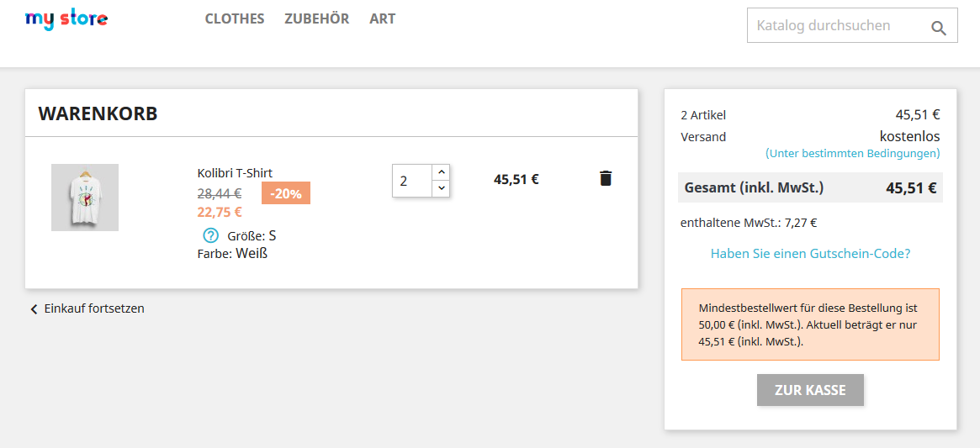The height and width of the screenshot is (448, 980).
Task: Increase quantity with up arrow
Action: click(x=442, y=171)
